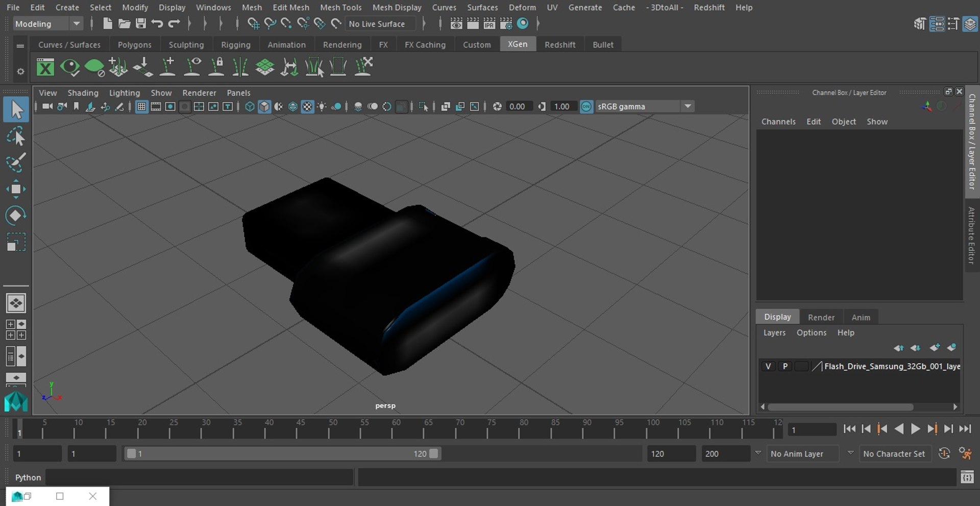Image resolution: width=980 pixels, height=506 pixels.
Task: Activate the Move tool
Action: 16,189
